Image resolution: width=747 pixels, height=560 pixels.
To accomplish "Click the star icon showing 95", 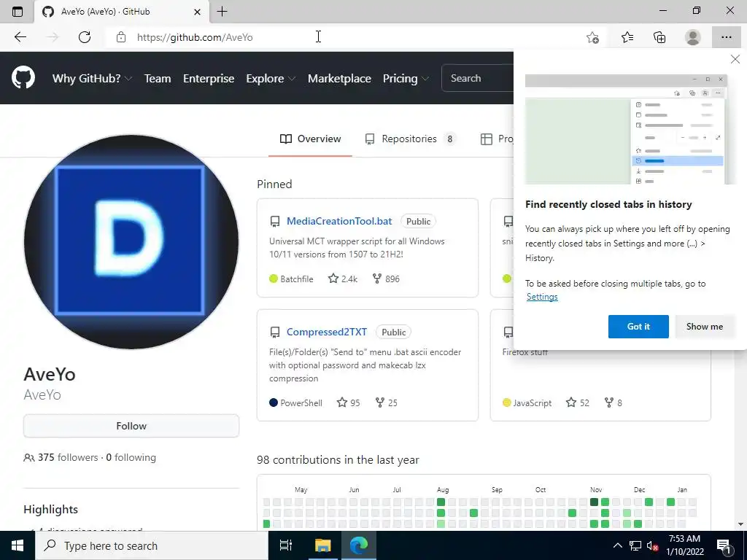I will tap(342, 402).
